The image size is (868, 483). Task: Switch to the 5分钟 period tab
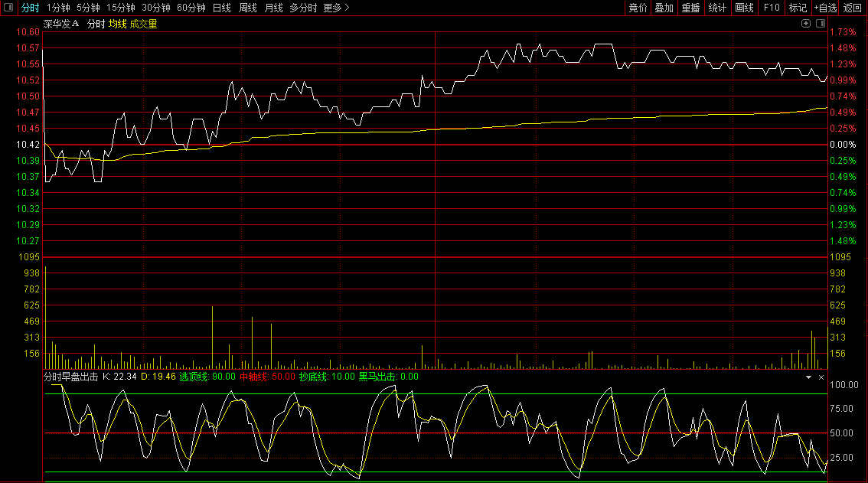pos(88,8)
